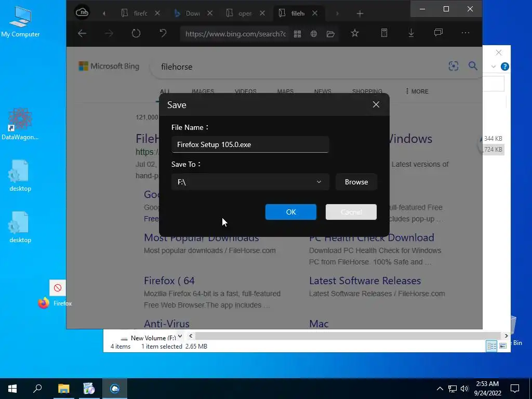Viewport: 532px width, 399px height.
Task: Click the Explorer scrollbar right arrow
Action: 506,336
